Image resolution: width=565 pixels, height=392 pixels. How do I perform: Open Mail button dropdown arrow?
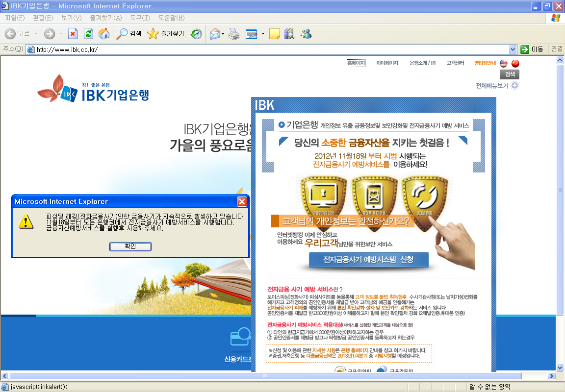[x=223, y=34]
